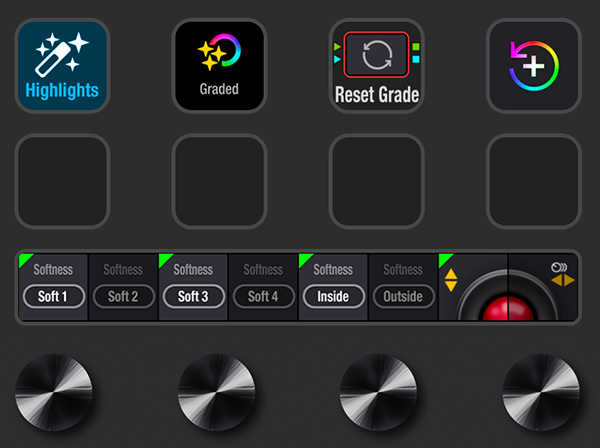Screen dimensions: 600x448
Task: Toggle the Soft 1 softness pill
Action: coord(54,296)
